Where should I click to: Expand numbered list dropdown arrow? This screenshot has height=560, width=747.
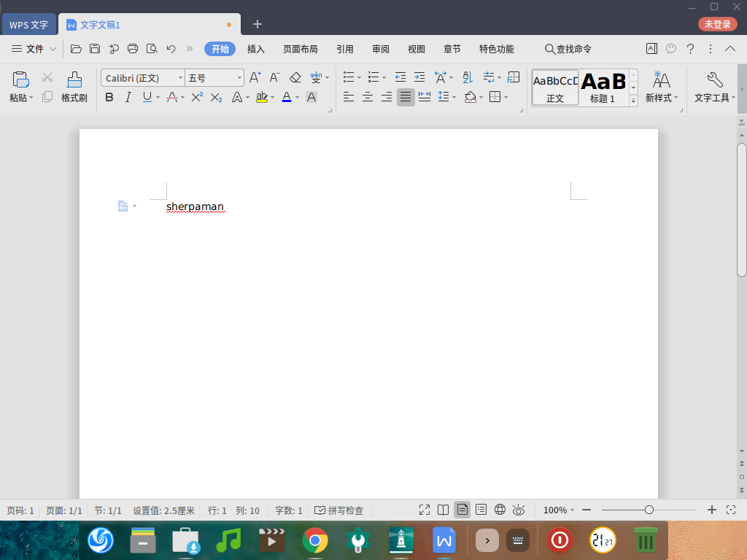384,77
